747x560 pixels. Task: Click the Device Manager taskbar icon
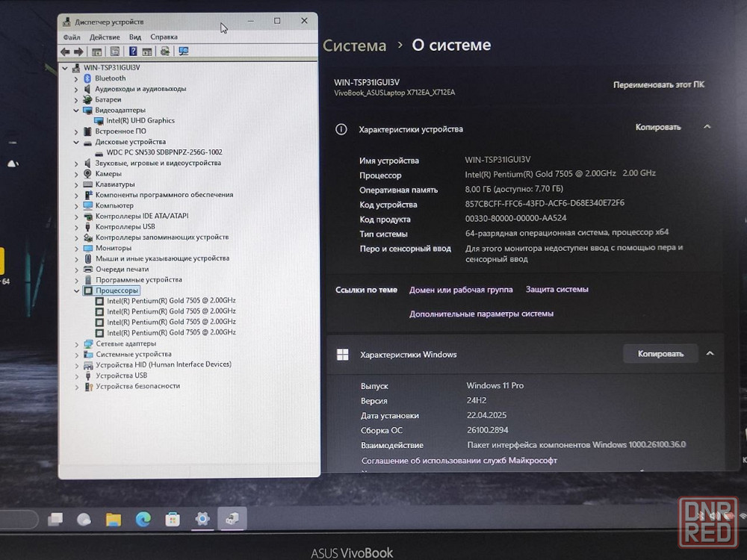[232, 519]
